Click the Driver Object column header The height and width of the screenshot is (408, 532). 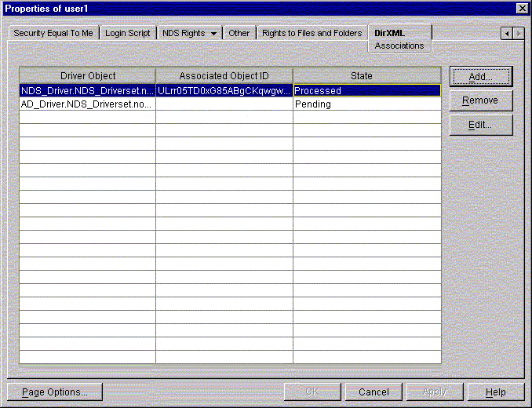(x=88, y=75)
